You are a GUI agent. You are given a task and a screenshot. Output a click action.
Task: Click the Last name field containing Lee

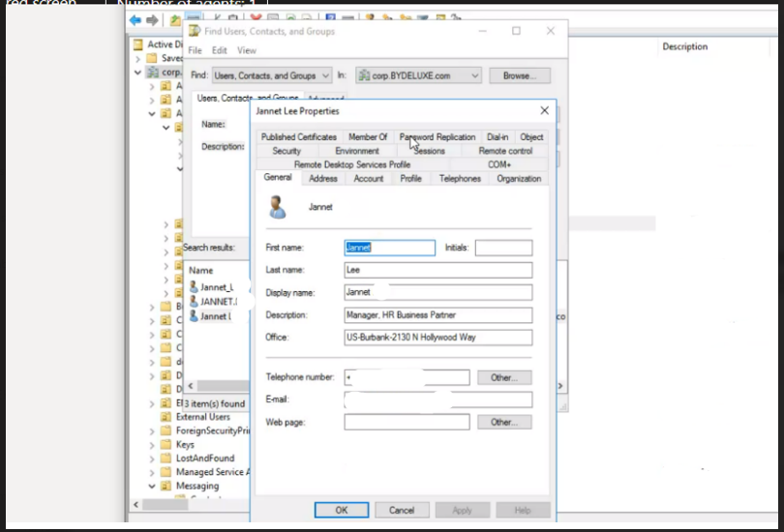tap(438, 270)
